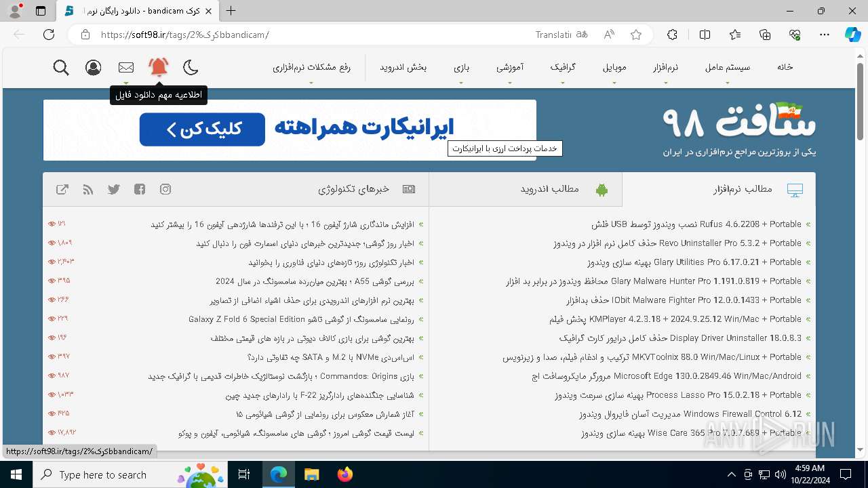Open browser Extensions puzzle icon
The width and height of the screenshot is (868, 488).
[672, 35]
